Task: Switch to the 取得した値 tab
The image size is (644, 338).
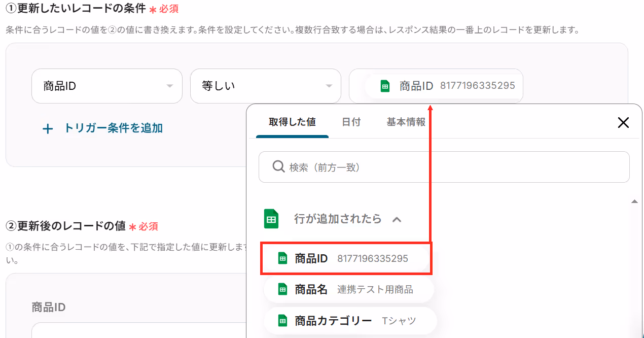Action: (292, 122)
